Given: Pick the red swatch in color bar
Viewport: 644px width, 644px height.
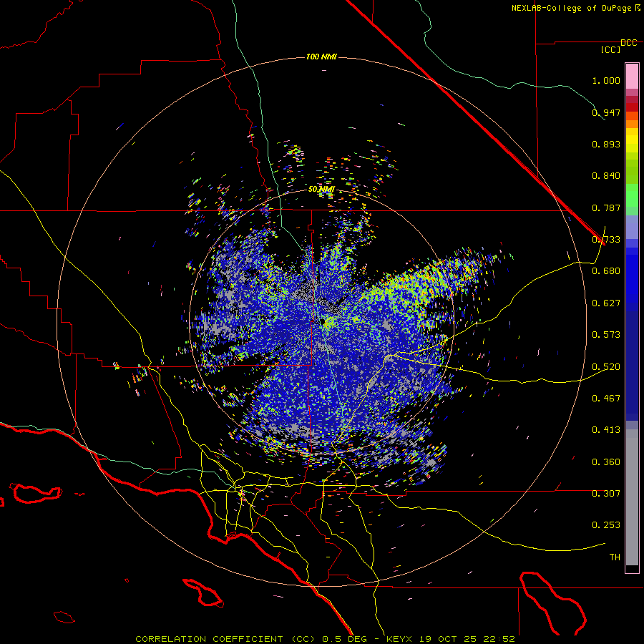Looking at the screenshot, I should coord(632,107).
